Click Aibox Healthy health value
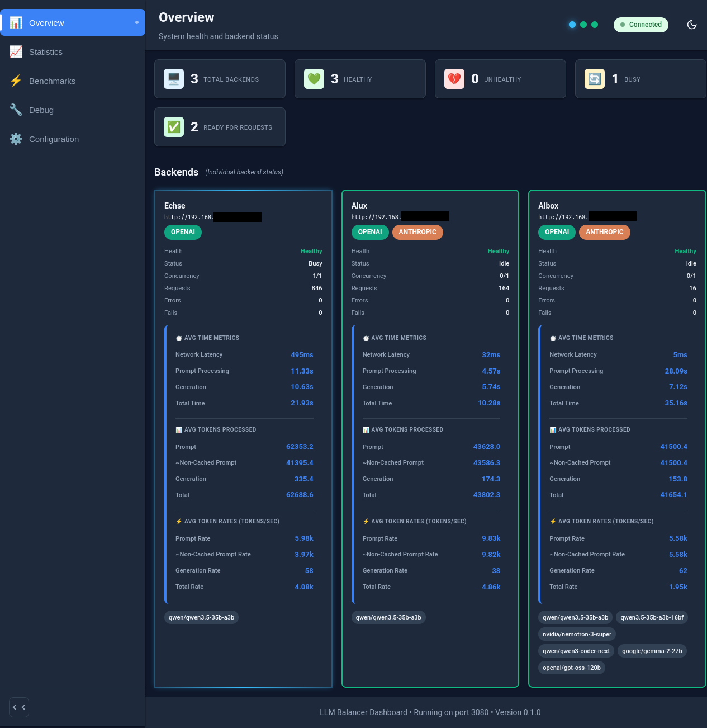 pyautogui.click(x=685, y=251)
